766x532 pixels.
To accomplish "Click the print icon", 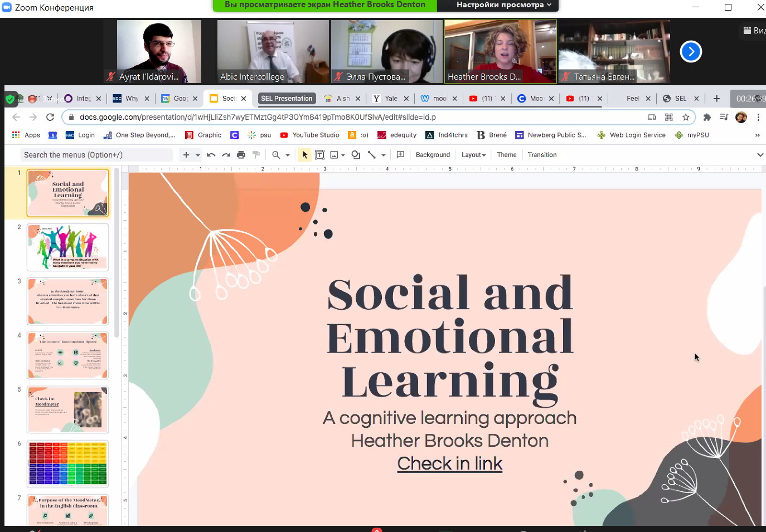I will tap(241, 155).
